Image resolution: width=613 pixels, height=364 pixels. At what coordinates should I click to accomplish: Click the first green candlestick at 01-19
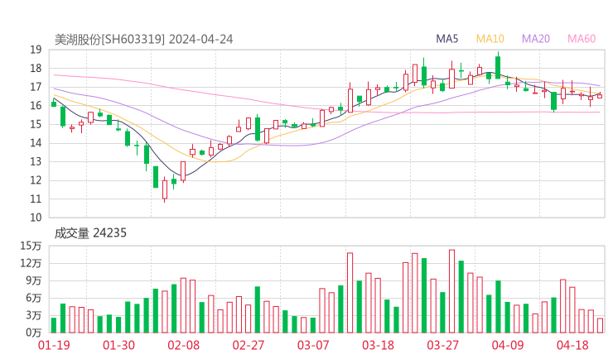tap(54, 103)
